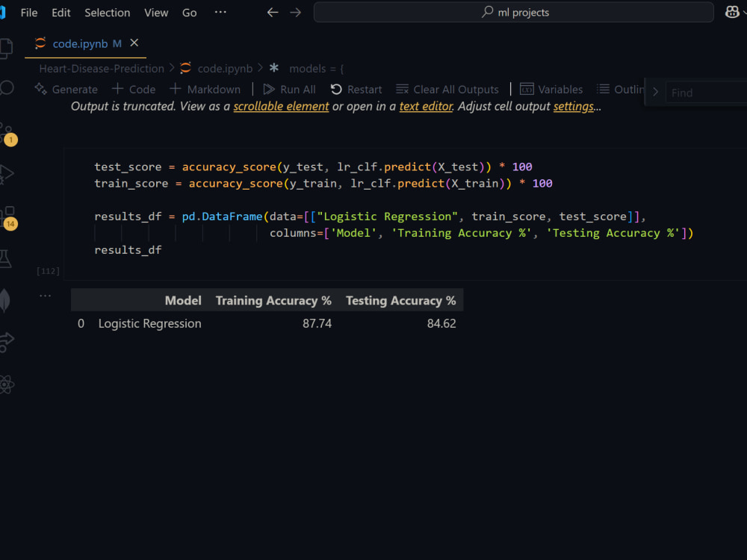Open the File menu
Viewport: 747px width, 560px height.
pos(29,13)
